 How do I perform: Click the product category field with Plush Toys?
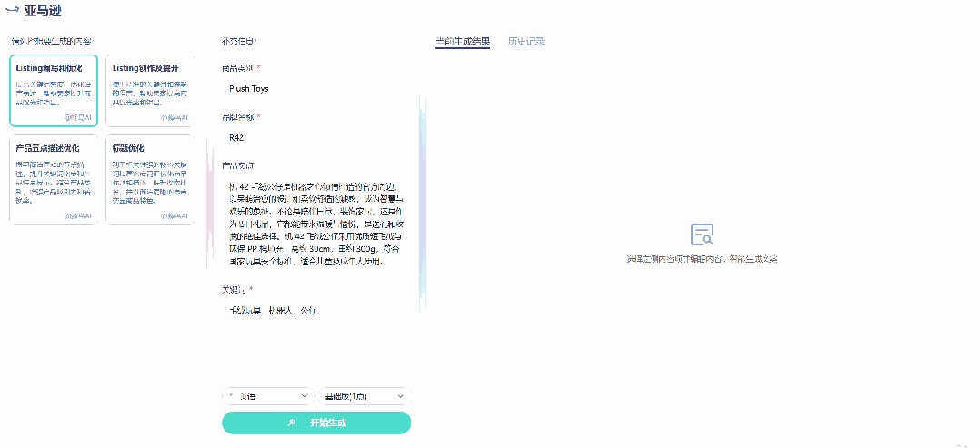pos(318,89)
